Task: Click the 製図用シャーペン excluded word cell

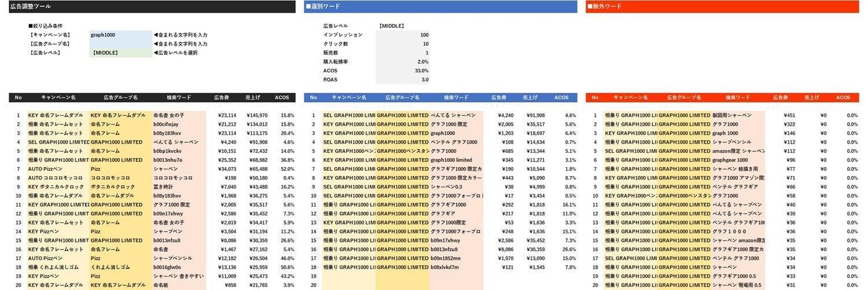Action: [738, 115]
